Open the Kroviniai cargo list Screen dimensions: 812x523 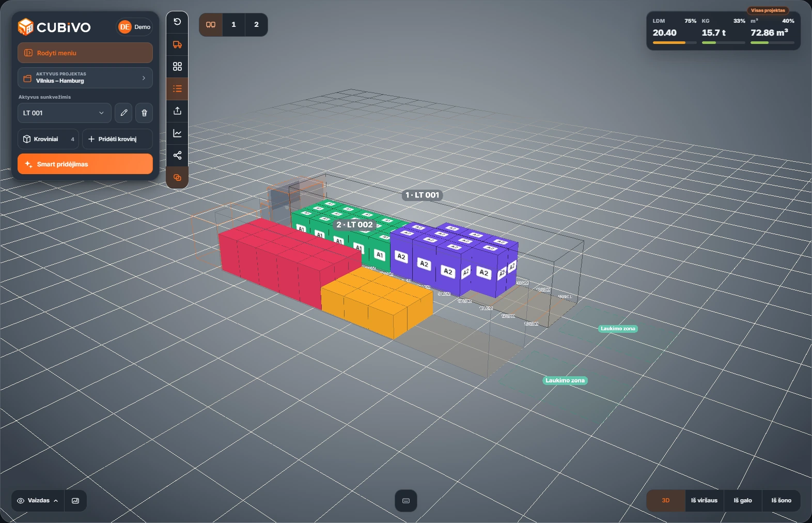(48, 139)
